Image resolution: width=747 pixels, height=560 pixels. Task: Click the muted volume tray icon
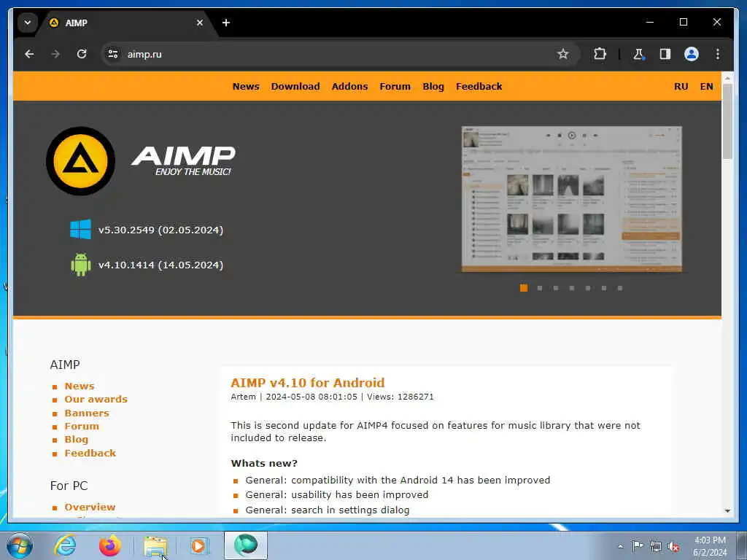673,546
